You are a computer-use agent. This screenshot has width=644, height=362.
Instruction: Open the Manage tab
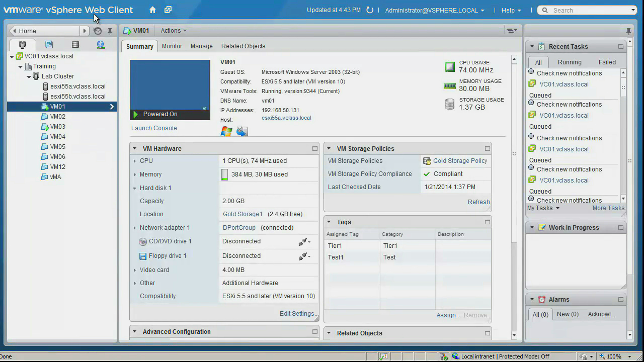201,46
